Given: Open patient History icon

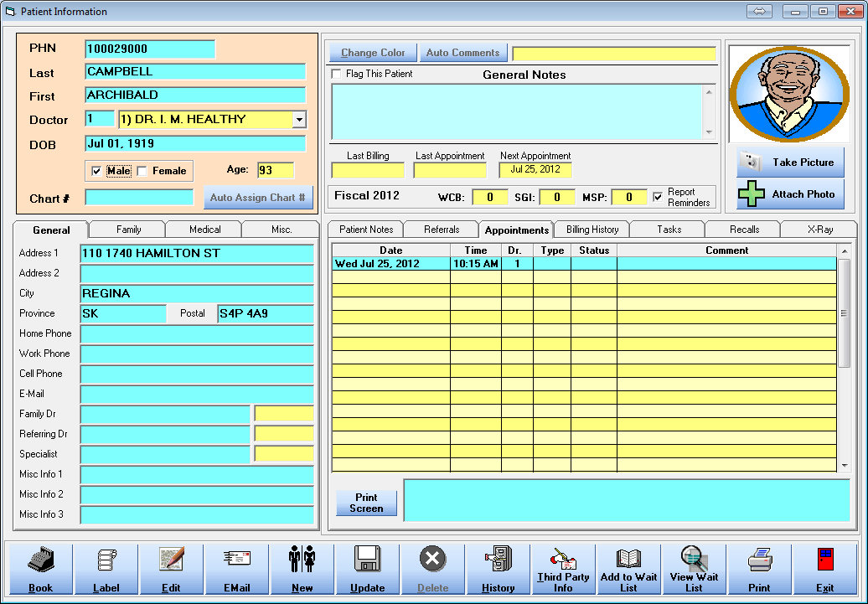Looking at the screenshot, I should (x=498, y=570).
